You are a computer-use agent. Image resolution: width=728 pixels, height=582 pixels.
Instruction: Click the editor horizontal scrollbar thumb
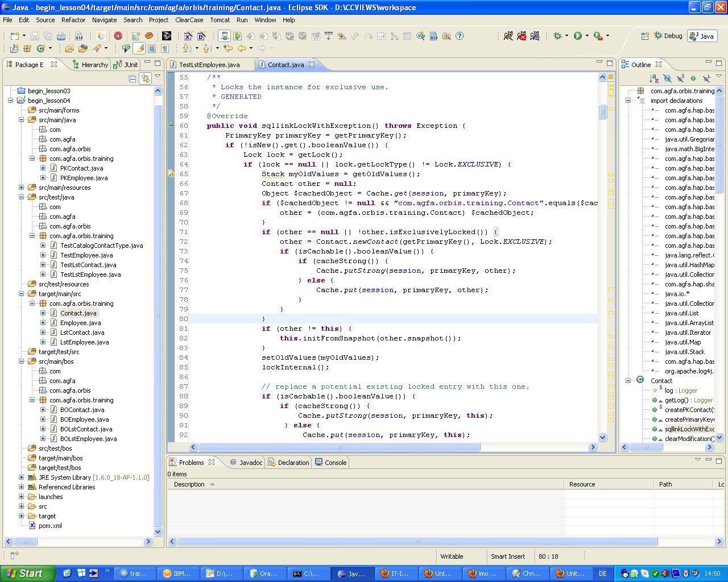[339, 447]
